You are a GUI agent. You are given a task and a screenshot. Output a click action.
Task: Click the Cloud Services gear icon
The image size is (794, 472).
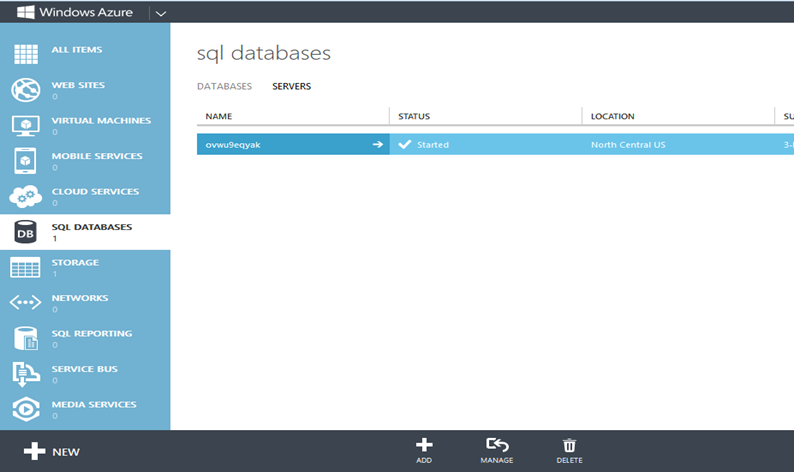25,196
